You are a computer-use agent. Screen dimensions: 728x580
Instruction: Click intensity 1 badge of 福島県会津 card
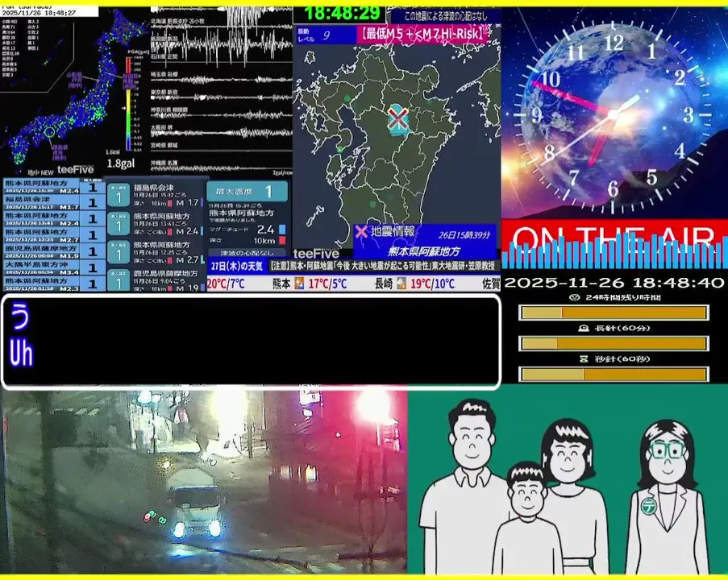(x=118, y=195)
